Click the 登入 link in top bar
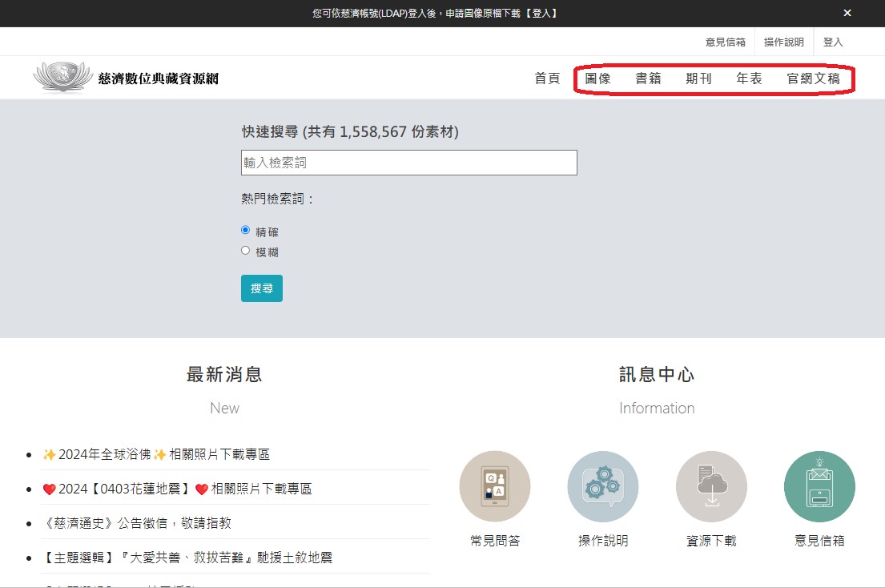 pyautogui.click(x=833, y=42)
